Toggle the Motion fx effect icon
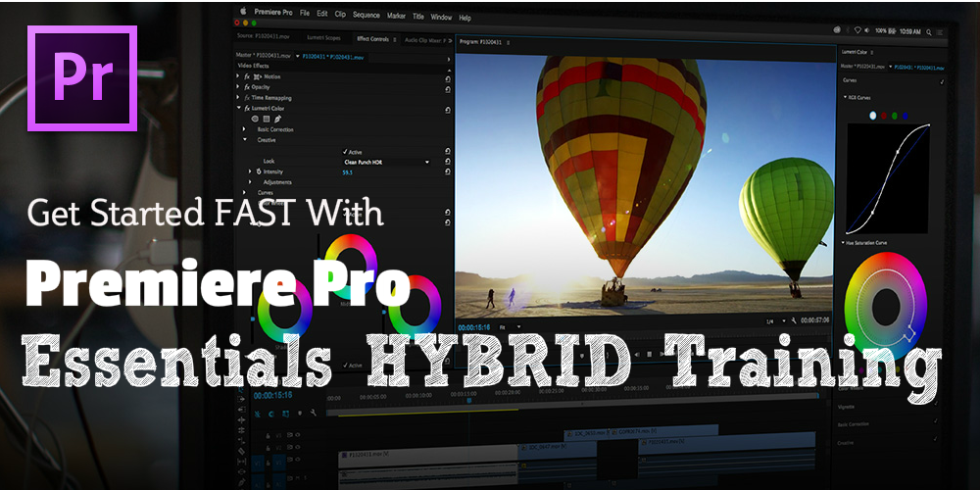 click(x=247, y=76)
